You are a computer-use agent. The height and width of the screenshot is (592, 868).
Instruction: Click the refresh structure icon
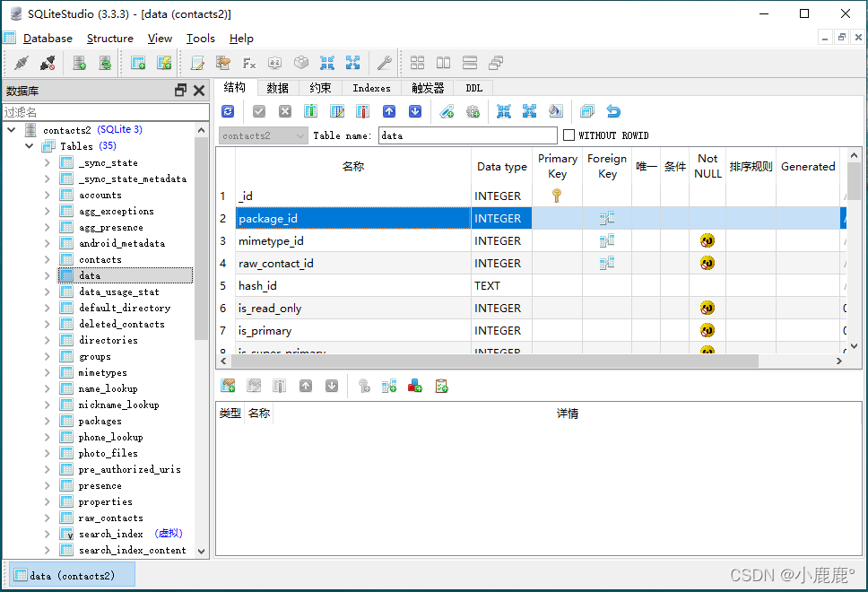point(228,111)
